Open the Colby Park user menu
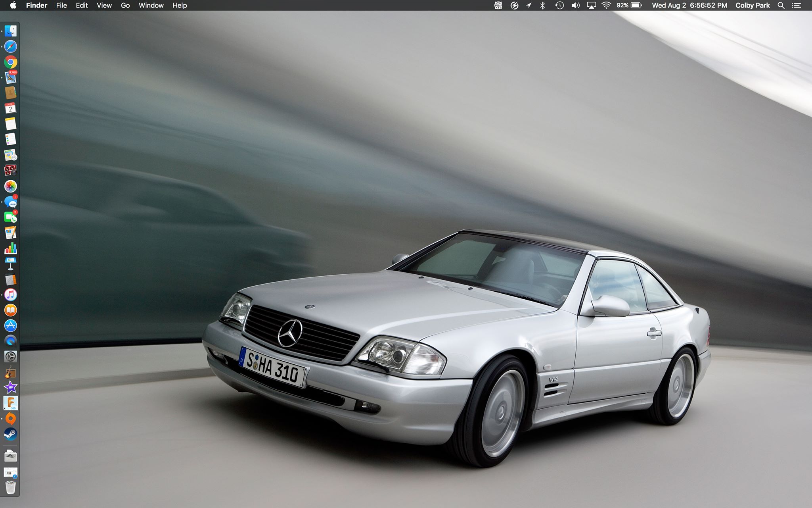Screen dimensions: 812x508 tap(753, 5)
